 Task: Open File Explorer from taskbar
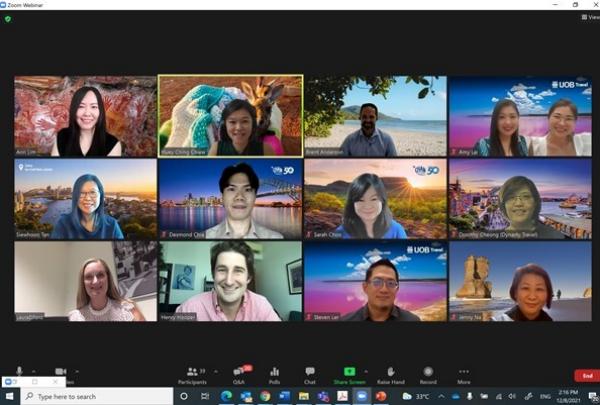(304, 396)
